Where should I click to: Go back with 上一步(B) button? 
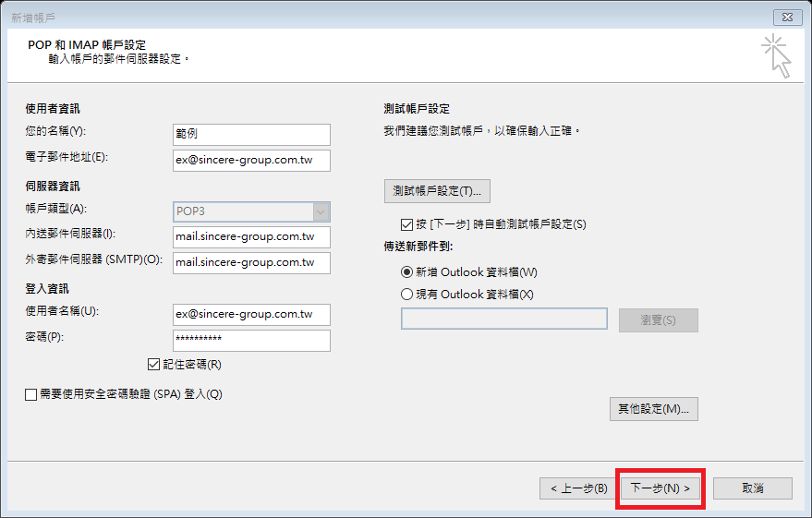579,488
